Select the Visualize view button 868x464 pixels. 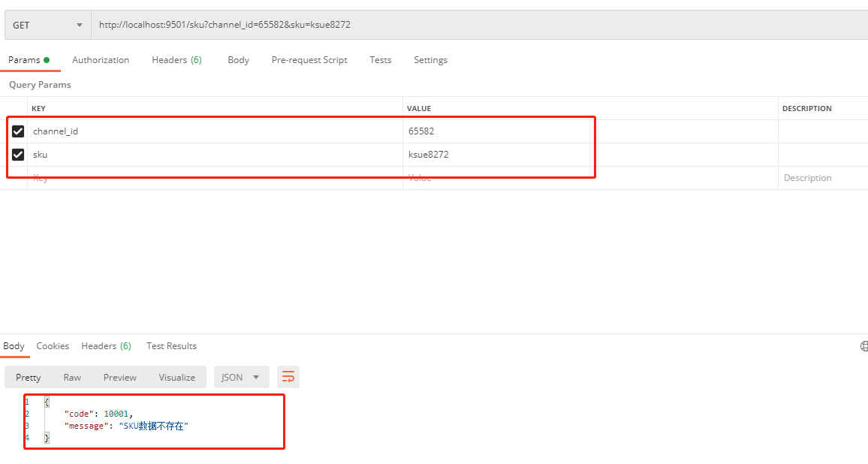(177, 377)
